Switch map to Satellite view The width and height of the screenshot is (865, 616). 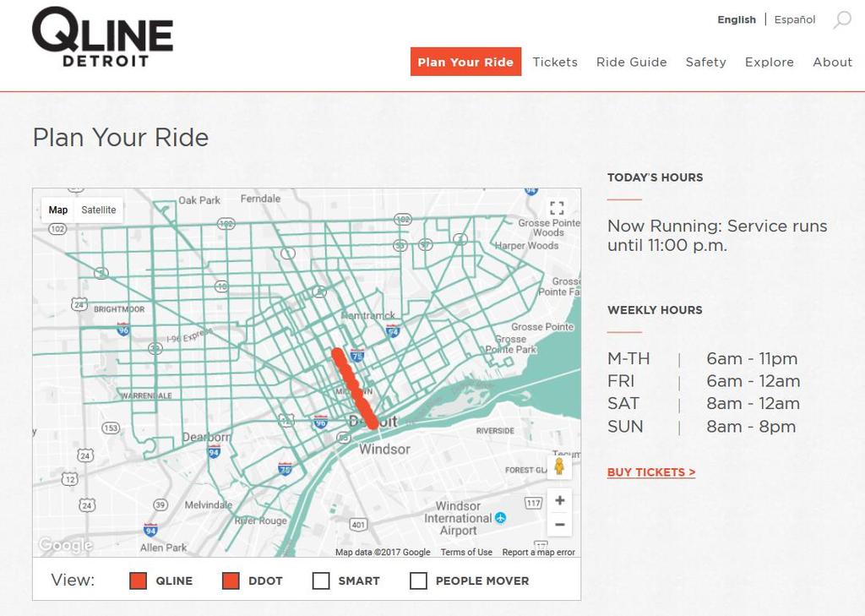tap(99, 210)
